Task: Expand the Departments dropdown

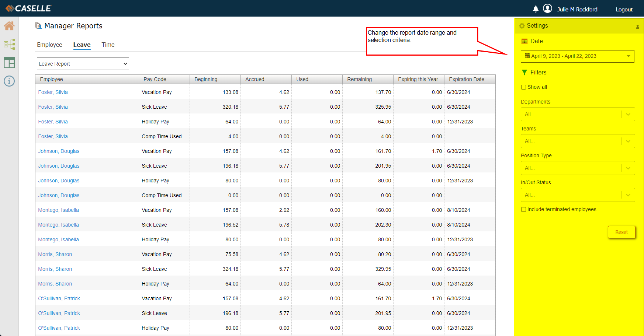Action: (x=578, y=114)
